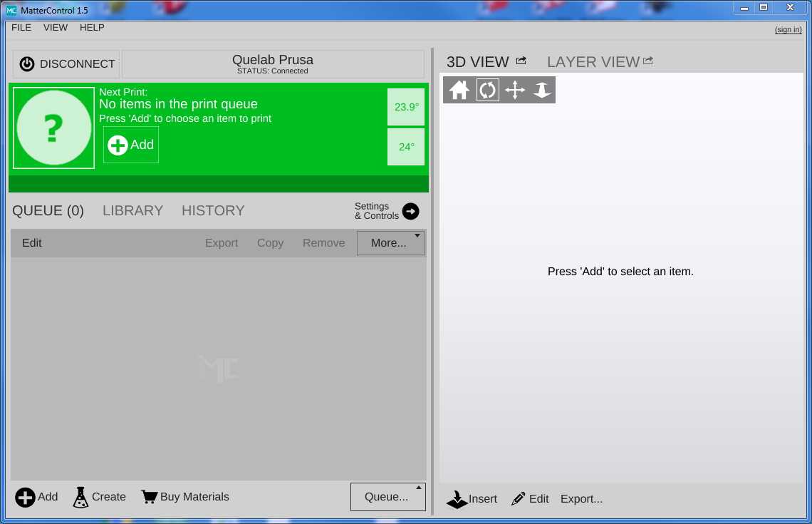The image size is (812, 524).
Task: Click the Buy Materials cart
Action: [x=149, y=497]
